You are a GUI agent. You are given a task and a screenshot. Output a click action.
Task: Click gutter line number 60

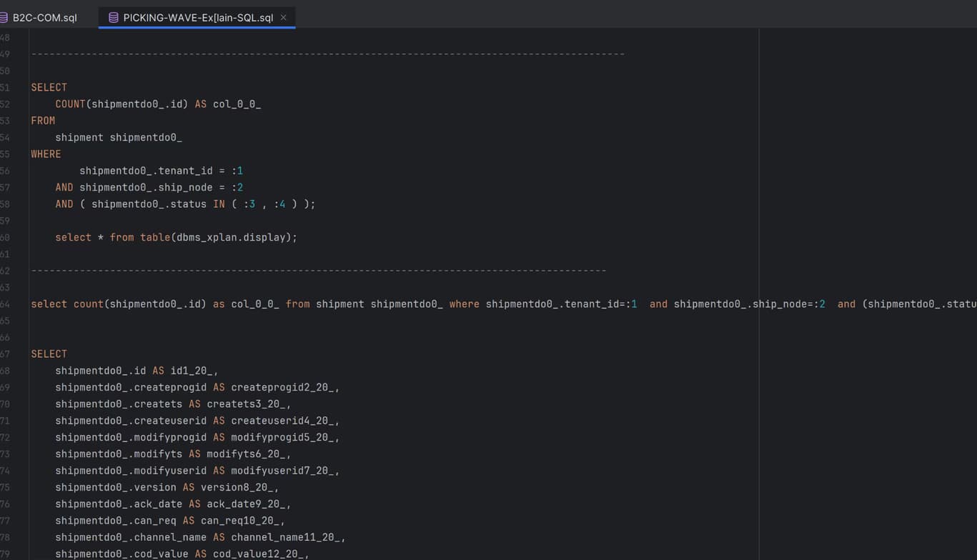[5, 237]
